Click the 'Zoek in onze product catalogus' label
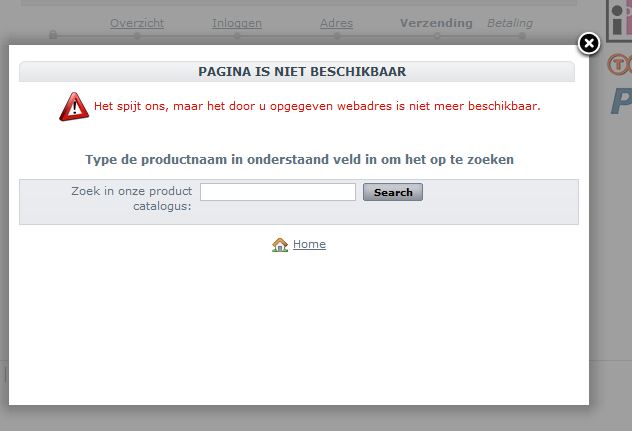Screen dimensions: 632x431 tap(131, 198)
